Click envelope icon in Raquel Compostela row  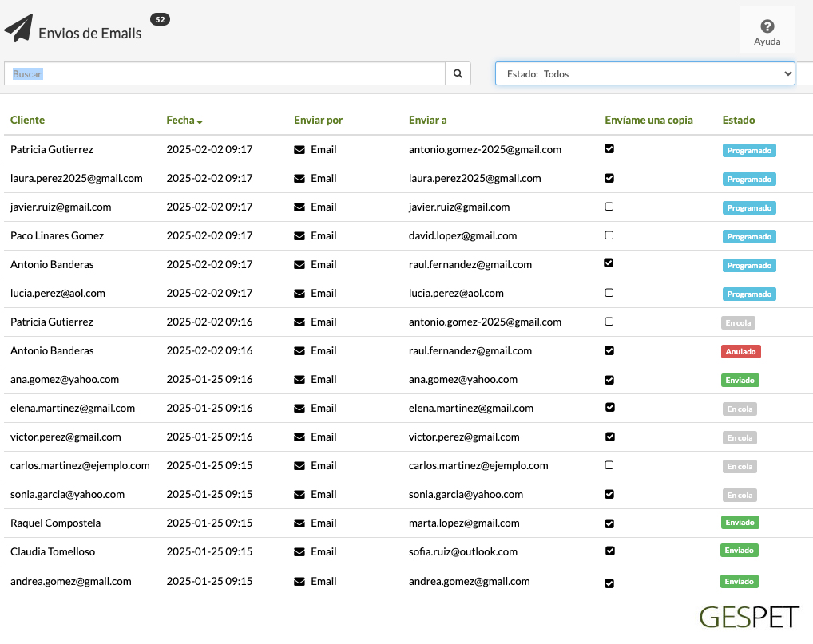pyautogui.click(x=299, y=523)
